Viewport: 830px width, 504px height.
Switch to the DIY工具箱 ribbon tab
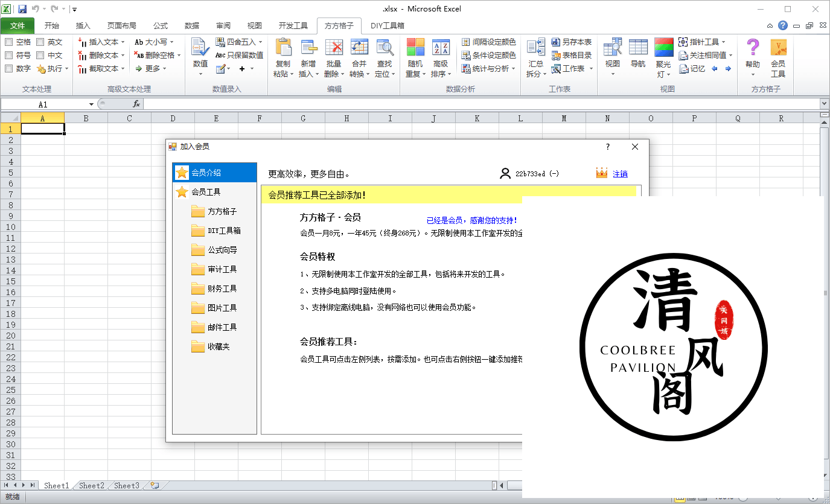point(388,26)
